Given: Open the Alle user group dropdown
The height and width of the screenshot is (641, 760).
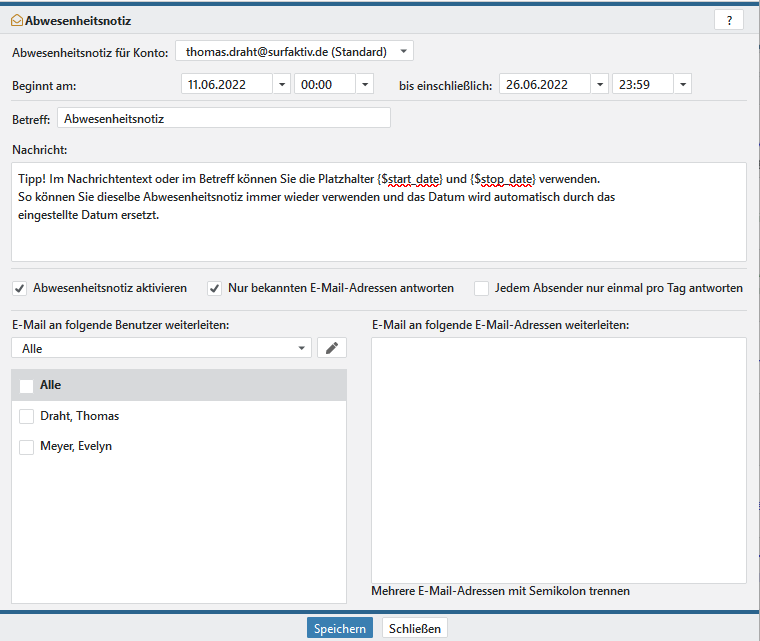Looking at the screenshot, I should 302,348.
